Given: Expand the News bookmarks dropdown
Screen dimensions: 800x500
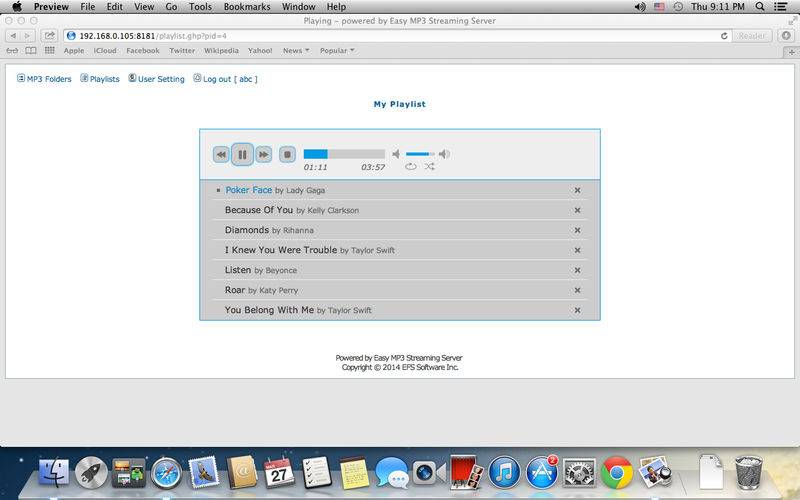Looking at the screenshot, I should [296, 51].
